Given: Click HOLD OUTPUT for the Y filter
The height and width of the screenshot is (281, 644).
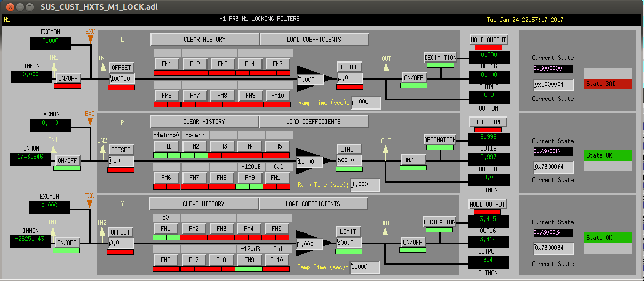Looking at the screenshot, I should [x=488, y=204].
